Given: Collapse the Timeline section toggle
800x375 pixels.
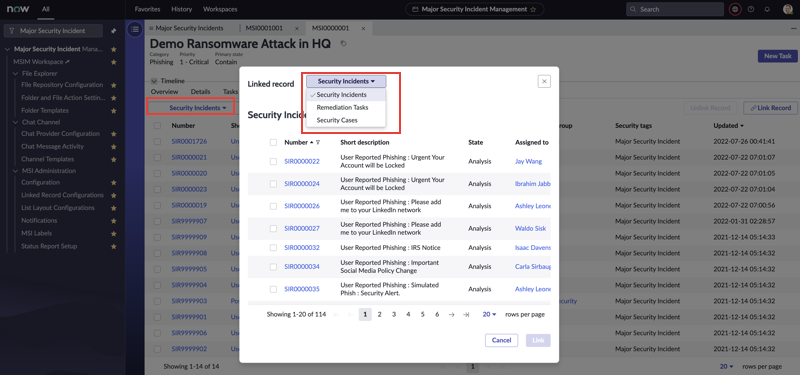Looking at the screenshot, I should [x=154, y=81].
